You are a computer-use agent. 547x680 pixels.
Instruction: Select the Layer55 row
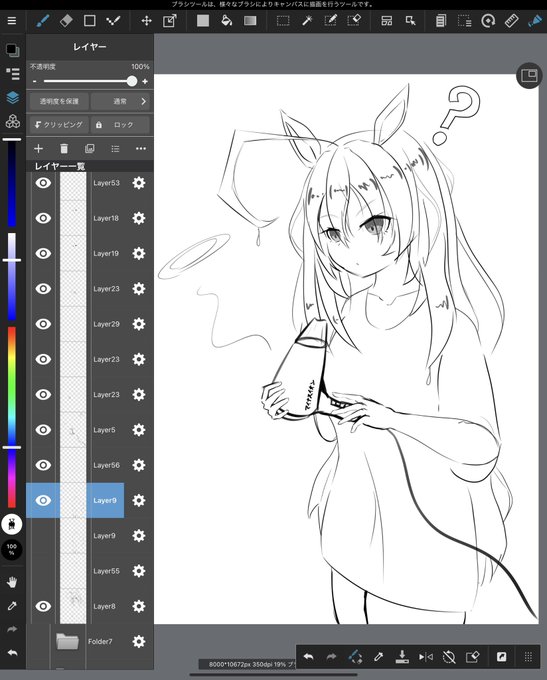coord(90,571)
